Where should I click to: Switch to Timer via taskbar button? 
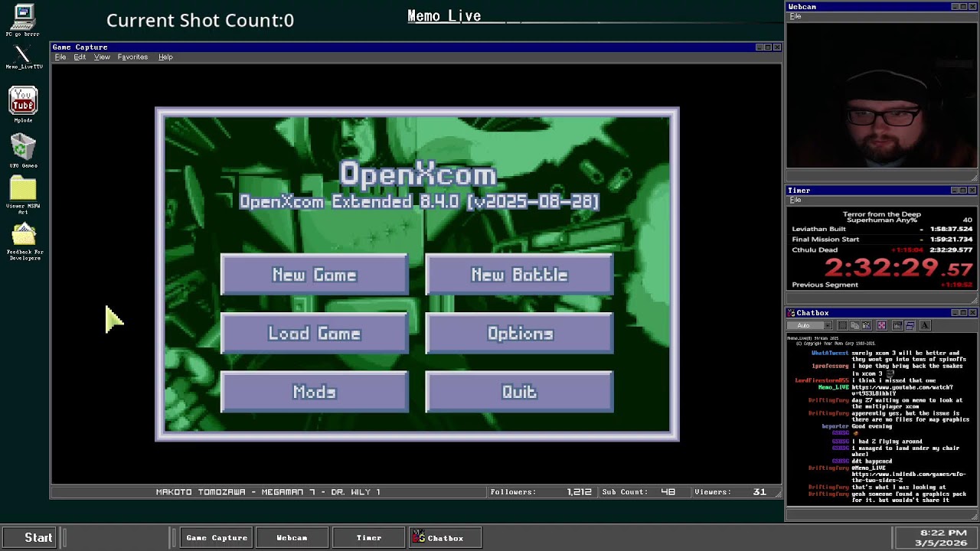point(369,537)
